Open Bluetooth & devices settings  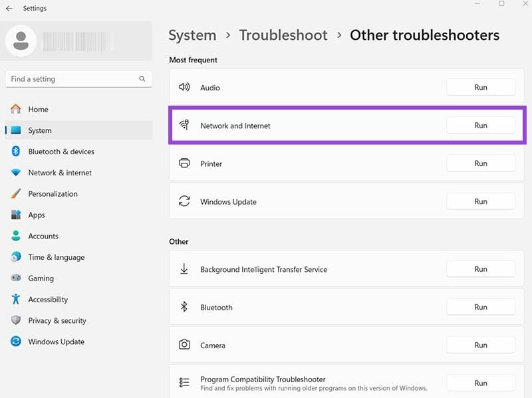(x=78, y=151)
